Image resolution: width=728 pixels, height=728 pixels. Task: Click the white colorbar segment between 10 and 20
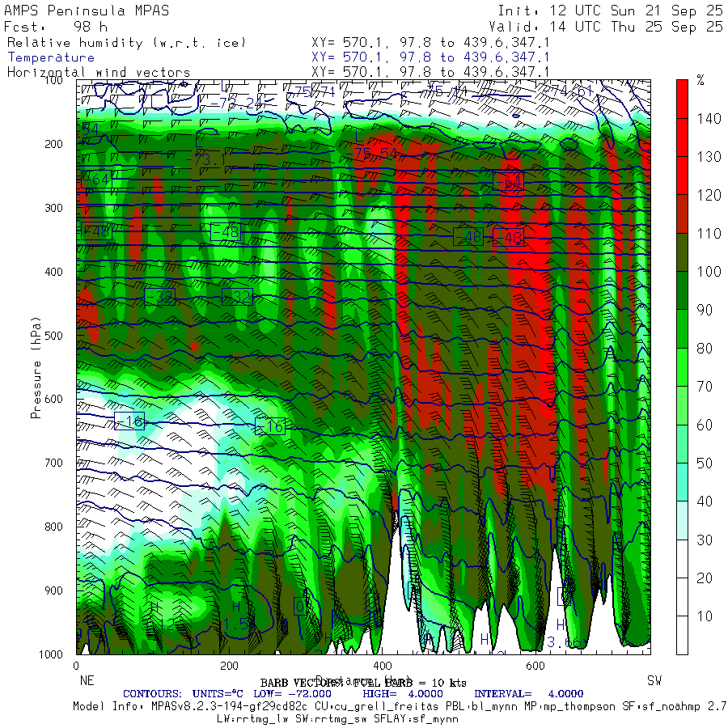tap(682, 597)
